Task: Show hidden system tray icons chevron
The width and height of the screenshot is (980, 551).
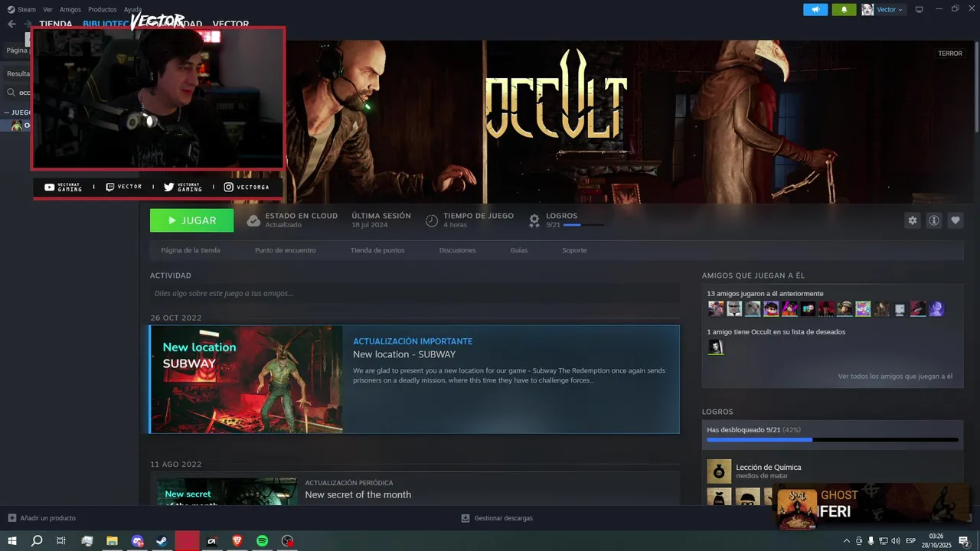Action: tap(846, 541)
